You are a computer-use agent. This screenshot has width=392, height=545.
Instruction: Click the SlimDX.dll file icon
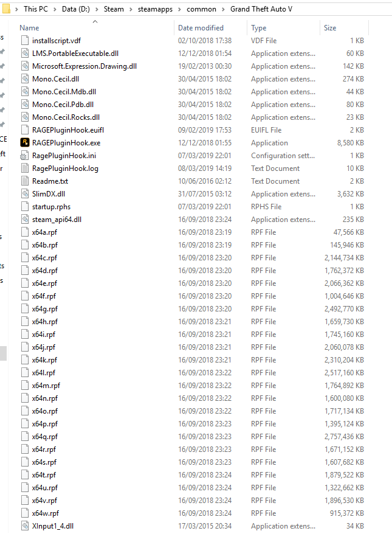pyautogui.click(x=25, y=193)
